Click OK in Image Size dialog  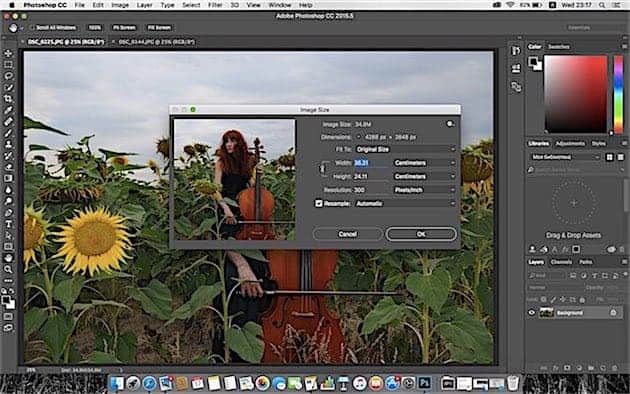[x=421, y=234]
